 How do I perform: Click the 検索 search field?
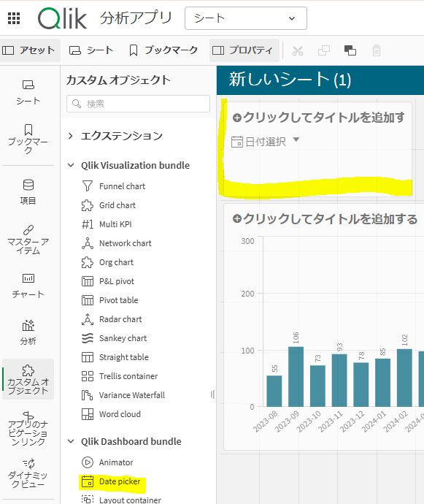click(138, 104)
